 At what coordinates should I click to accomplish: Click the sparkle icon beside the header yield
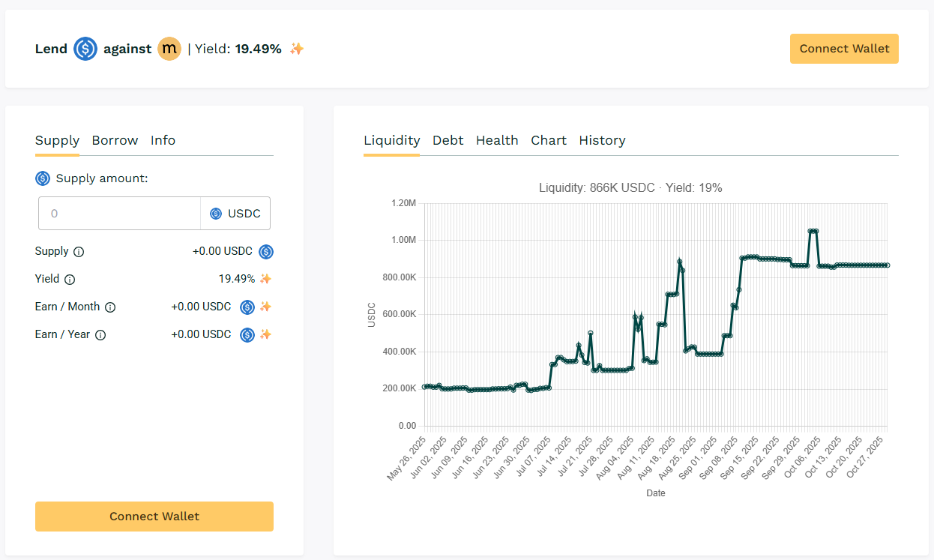[296, 49]
